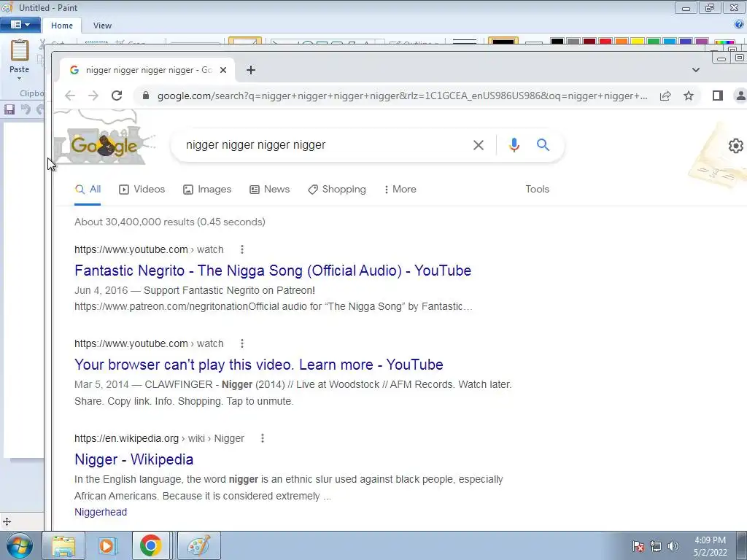Expand the More search categories menu
This screenshot has height=560, width=747.
pos(400,190)
